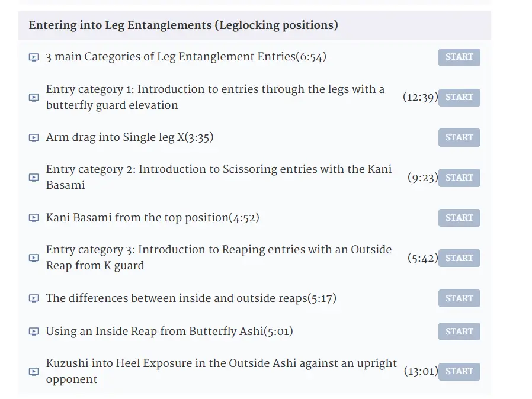Start the 3 main Categories lesson

[x=459, y=57]
